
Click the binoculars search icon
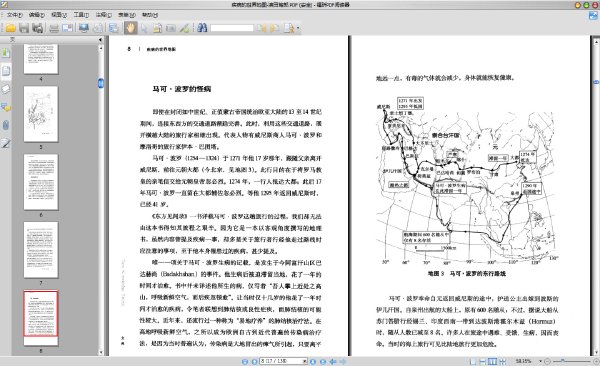[202, 28]
